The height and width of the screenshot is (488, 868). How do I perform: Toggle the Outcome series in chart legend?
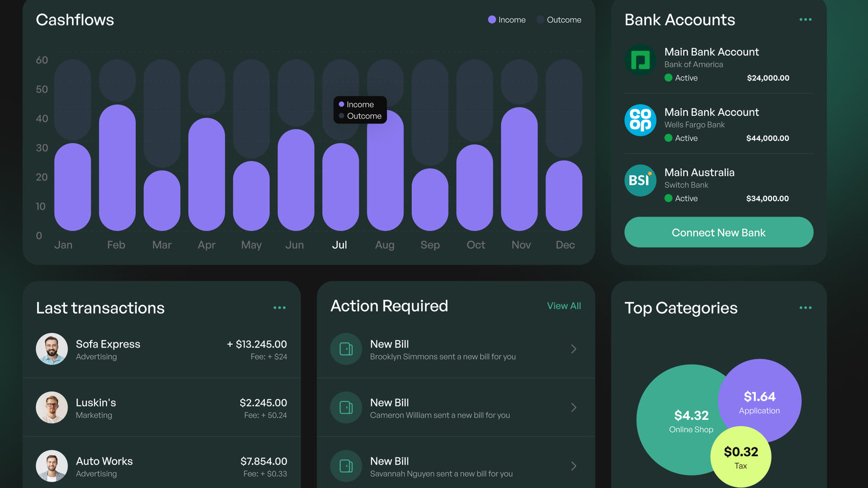click(559, 20)
